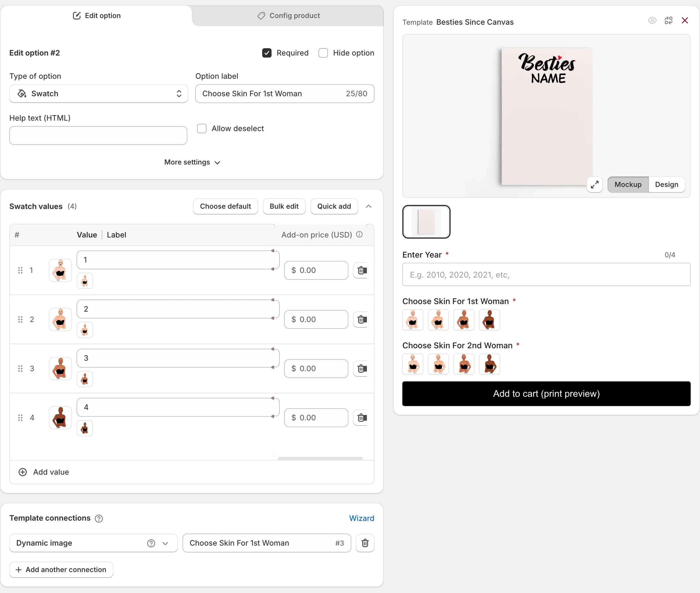Viewport: 700px width, 593px height.
Task: Select darkest skin swatch for 1st Woman
Action: 489,320
